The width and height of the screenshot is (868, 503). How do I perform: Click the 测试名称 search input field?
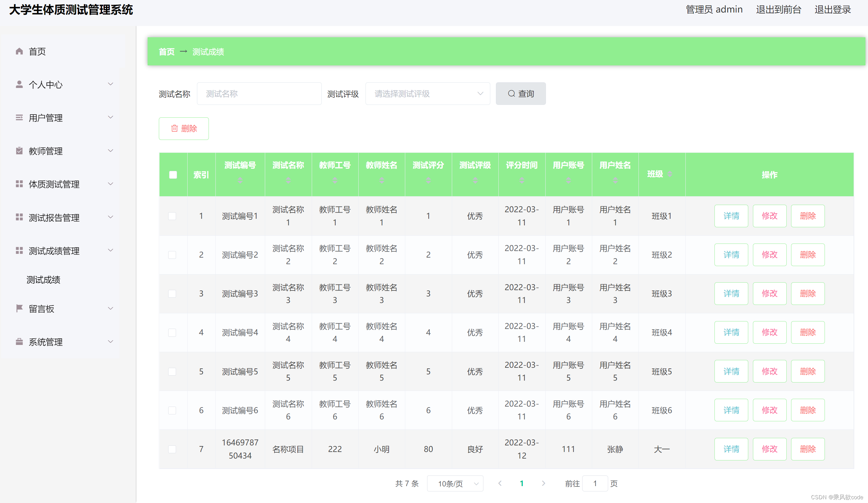click(x=259, y=93)
